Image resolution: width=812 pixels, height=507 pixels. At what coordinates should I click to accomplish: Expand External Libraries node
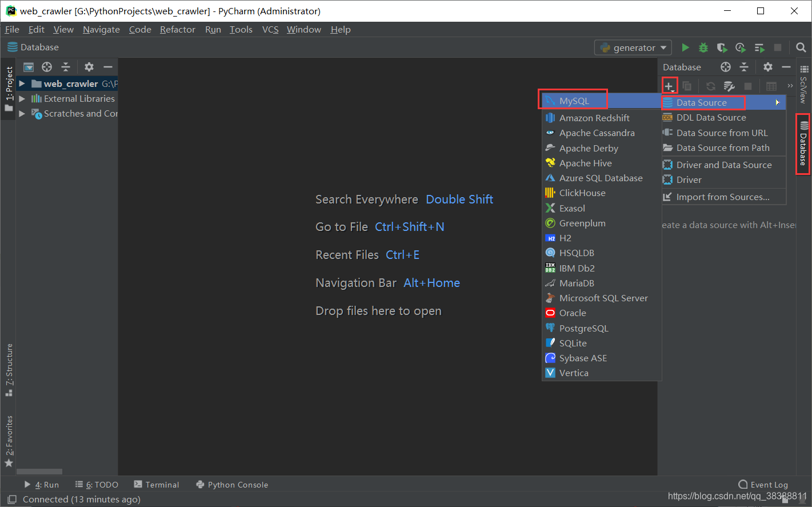tap(22, 98)
